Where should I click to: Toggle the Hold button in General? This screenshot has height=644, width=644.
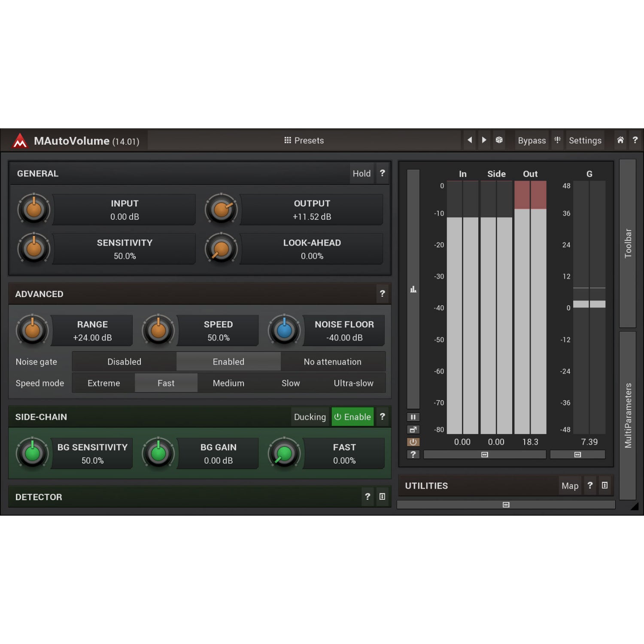(x=361, y=173)
